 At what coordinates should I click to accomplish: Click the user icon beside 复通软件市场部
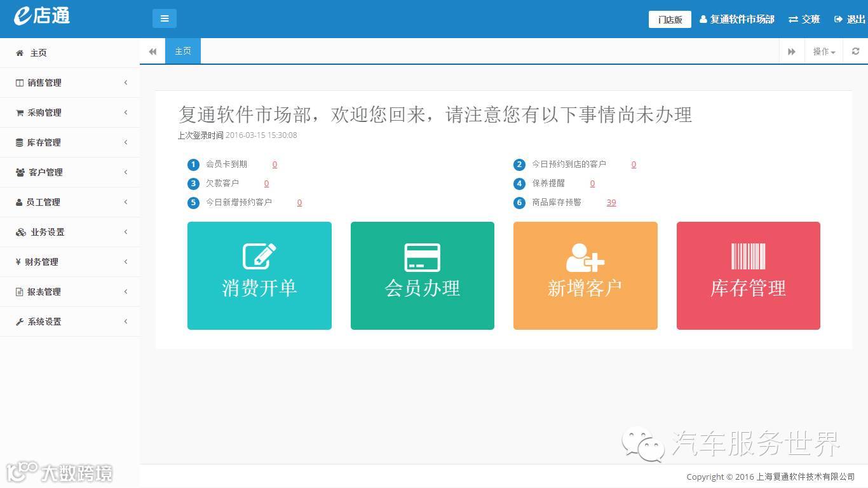point(703,20)
